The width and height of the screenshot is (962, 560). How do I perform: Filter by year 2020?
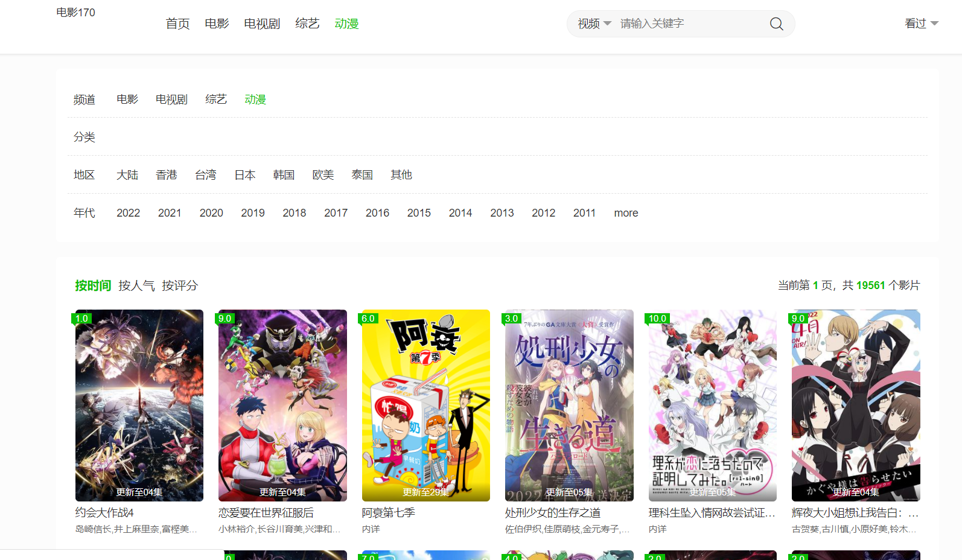click(211, 213)
